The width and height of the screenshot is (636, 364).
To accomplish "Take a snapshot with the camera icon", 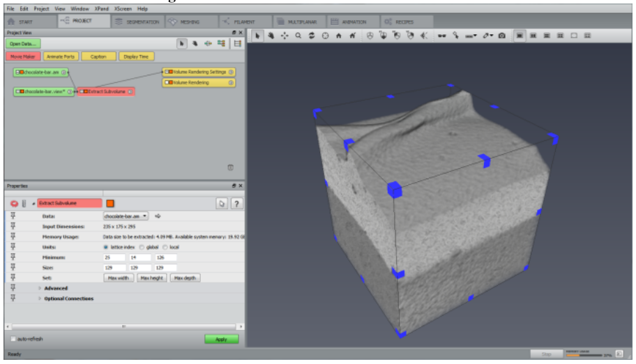I will pyautogui.click(x=501, y=36).
